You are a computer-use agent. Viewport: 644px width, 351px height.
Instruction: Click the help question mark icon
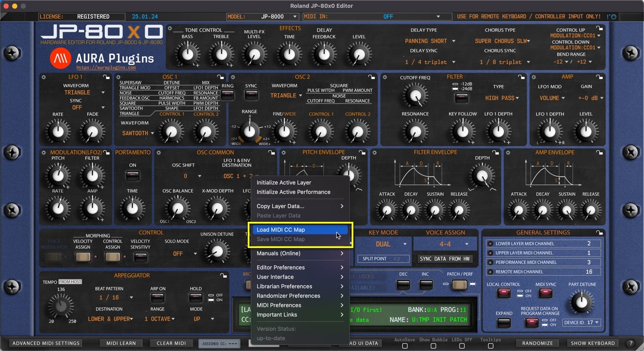point(631,343)
